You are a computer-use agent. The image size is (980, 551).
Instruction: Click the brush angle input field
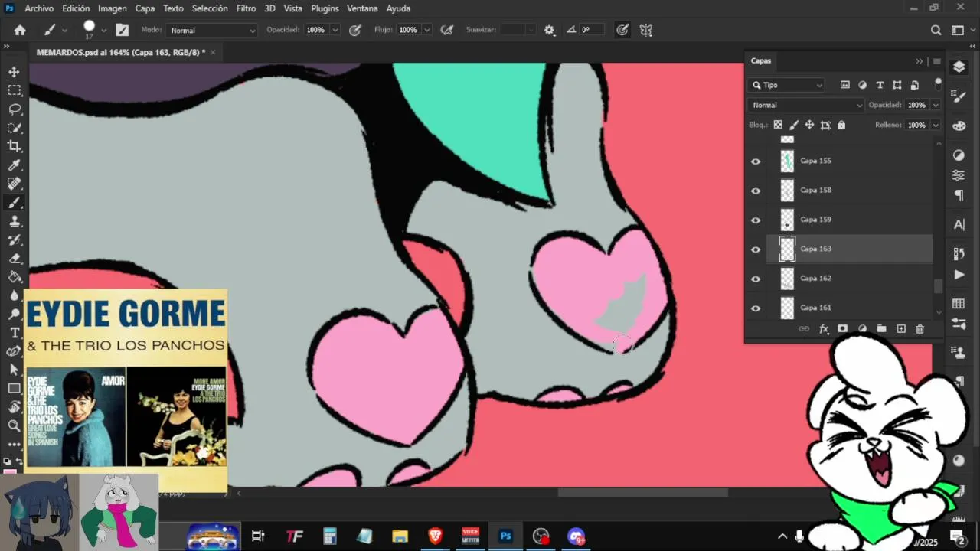coord(591,30)
